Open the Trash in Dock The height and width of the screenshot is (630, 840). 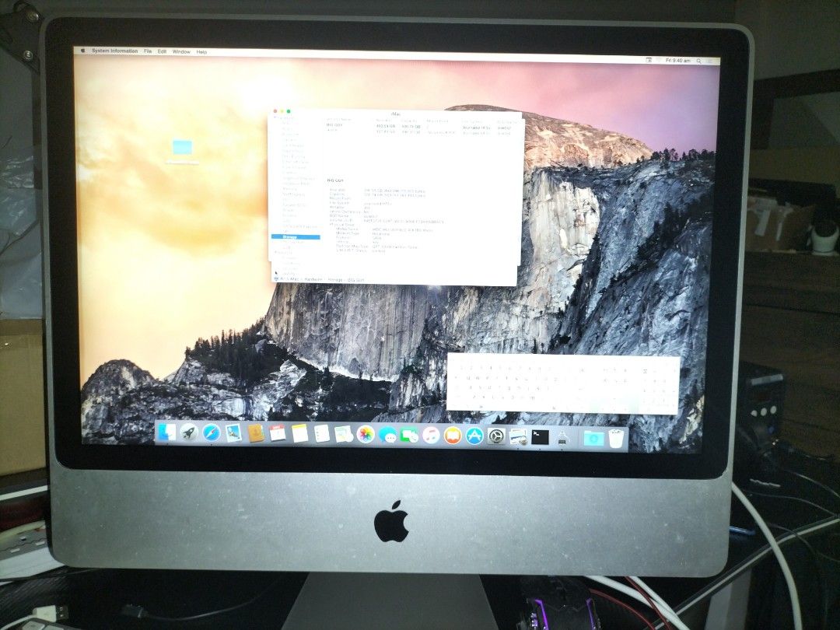(x=617, y=439)
